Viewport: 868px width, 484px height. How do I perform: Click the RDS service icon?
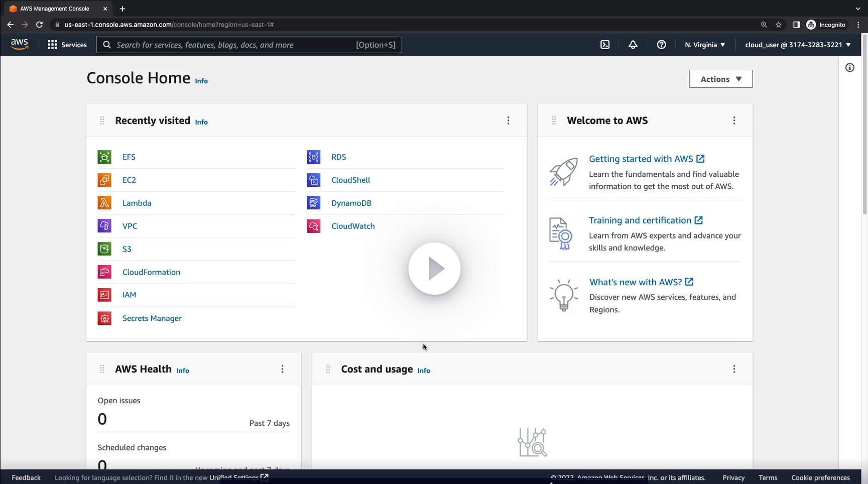click(x=314, y=157)
